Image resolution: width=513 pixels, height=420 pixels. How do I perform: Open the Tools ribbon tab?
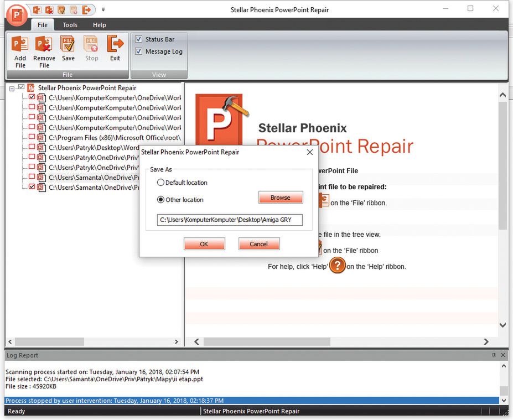point(70,25)
